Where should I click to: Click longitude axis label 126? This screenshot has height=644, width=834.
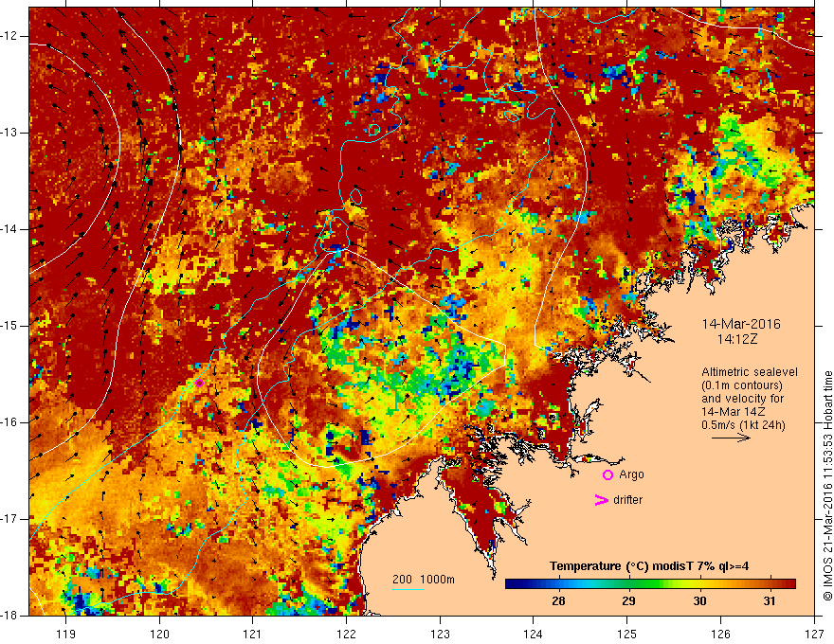click(x=720, y=634)
